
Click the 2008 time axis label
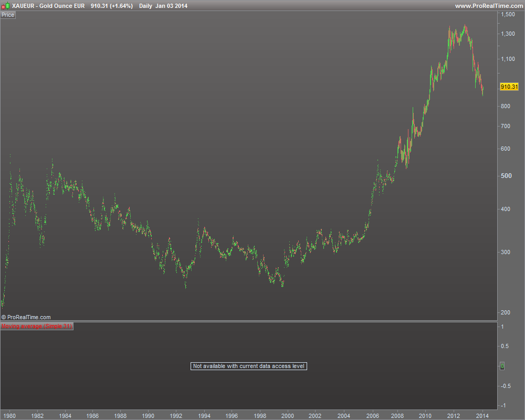397,416
